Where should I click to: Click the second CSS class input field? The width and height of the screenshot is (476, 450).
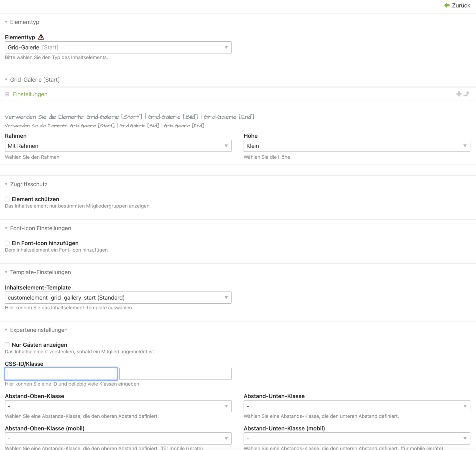click(x=175, y=374)
